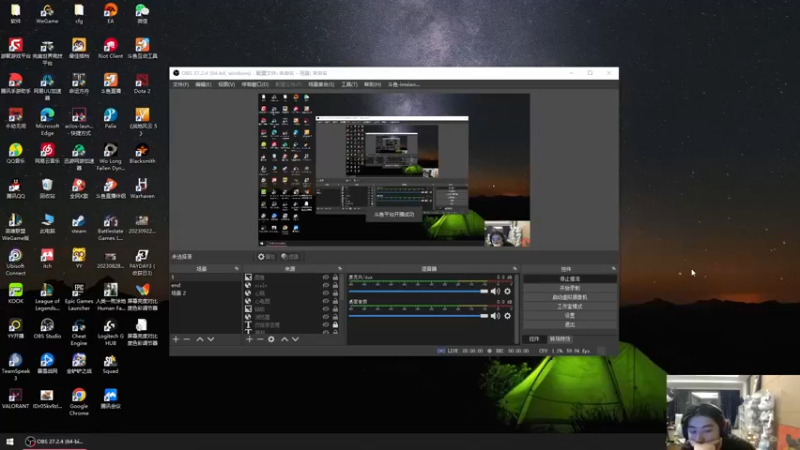Open the 工具(T) Tools menu
The image size is (800, 450).
(x=349, y=84)
